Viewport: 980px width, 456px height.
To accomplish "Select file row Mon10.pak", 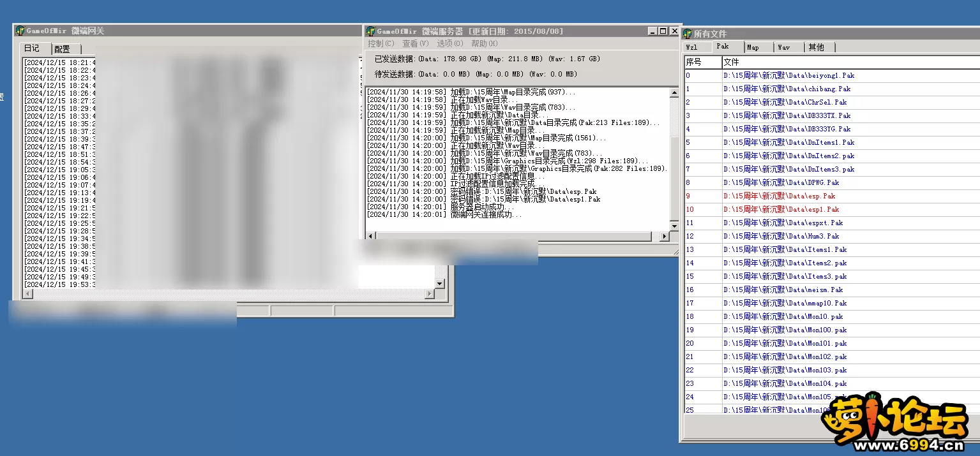I will [832, 316].
